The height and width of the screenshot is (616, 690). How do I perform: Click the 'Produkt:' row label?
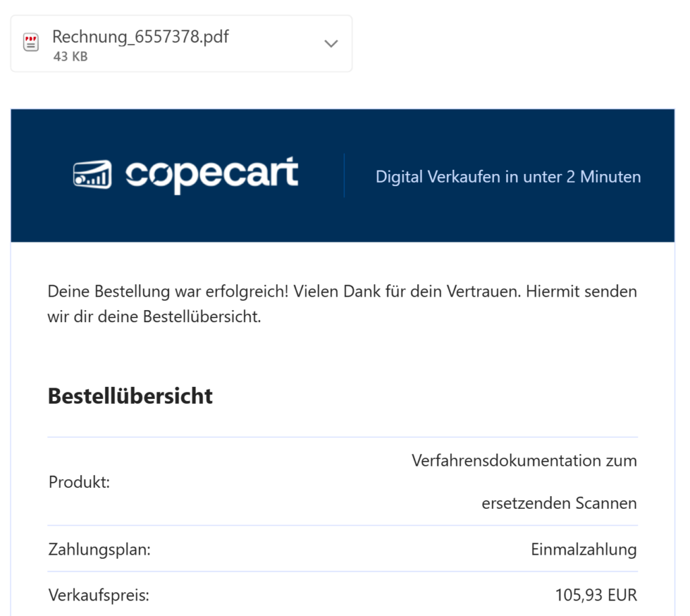[x=79, y=483]
